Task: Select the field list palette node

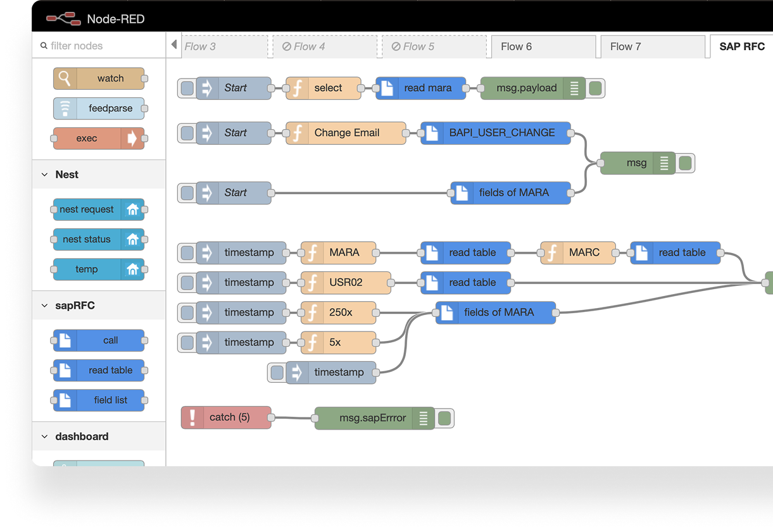Action: (x=99, y=400)
